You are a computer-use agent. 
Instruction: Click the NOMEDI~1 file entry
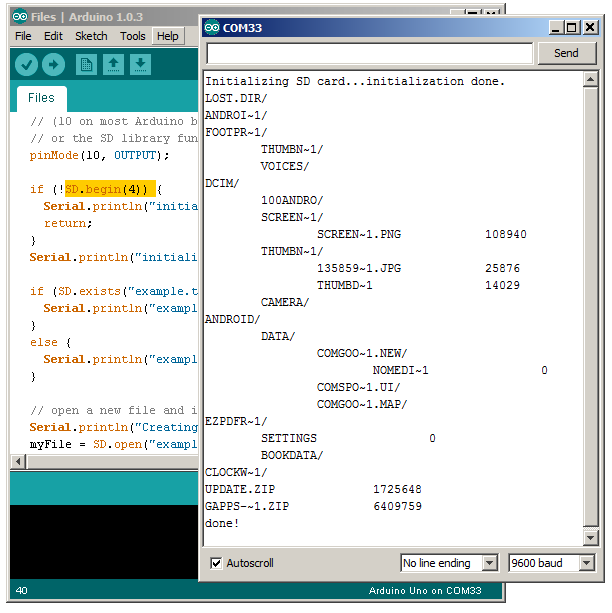[x=400, y=370]
